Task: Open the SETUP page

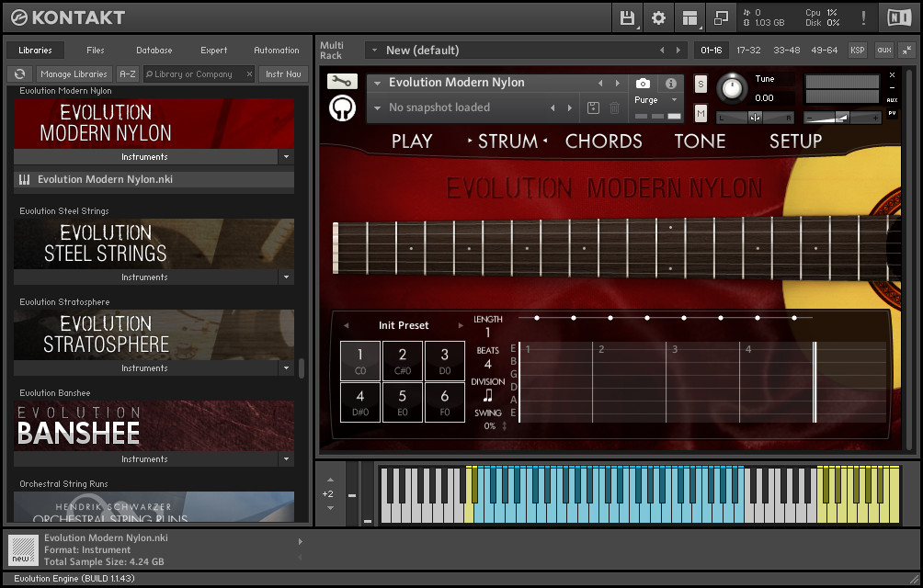Action: click(x=795, y=141)
